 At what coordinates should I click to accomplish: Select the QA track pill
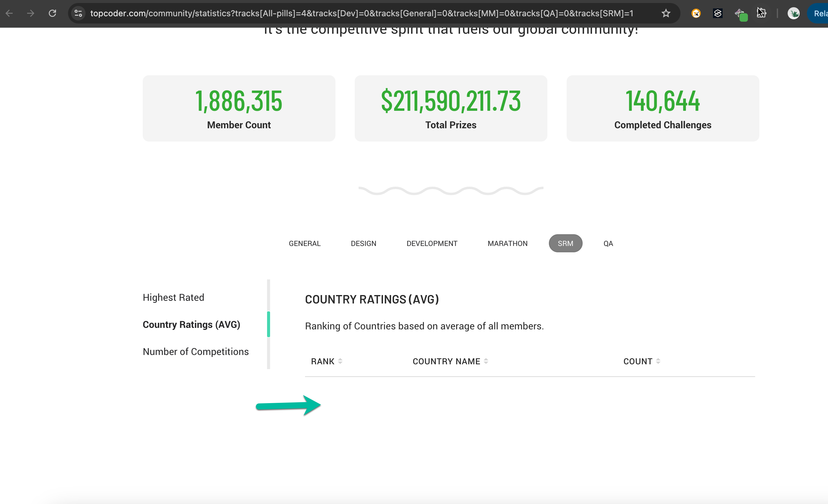(x=608, y=243)
